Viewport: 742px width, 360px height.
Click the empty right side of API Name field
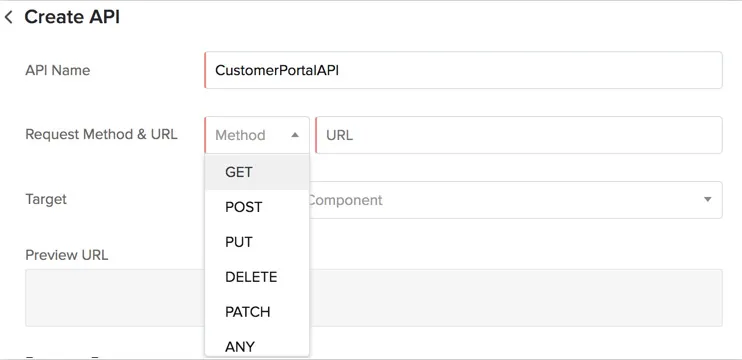point(530,70)
